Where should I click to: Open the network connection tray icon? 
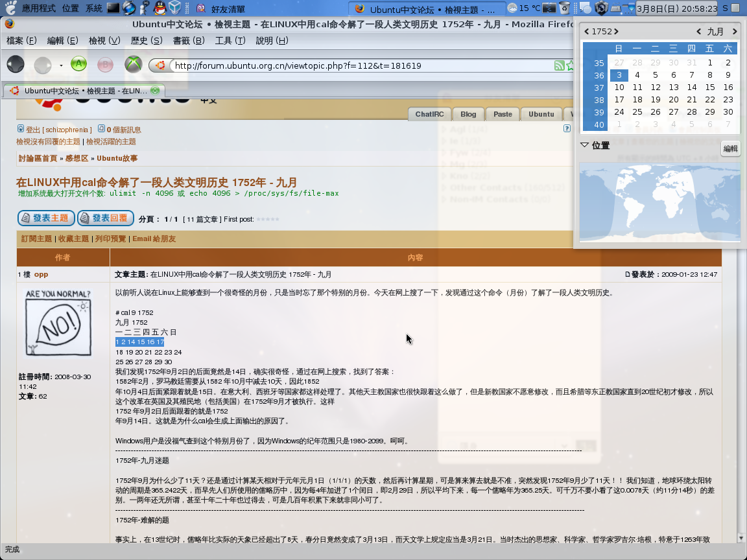coord(629,8)
